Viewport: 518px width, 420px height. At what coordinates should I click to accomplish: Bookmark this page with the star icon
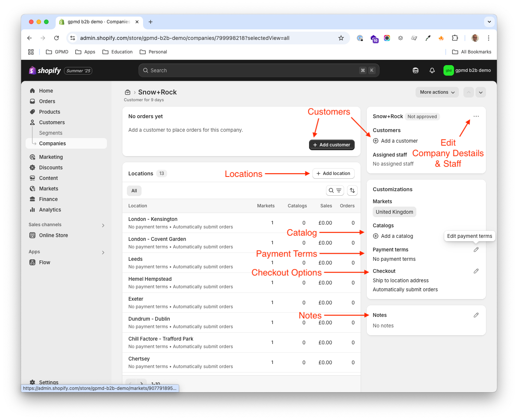[x=341, y=38]
